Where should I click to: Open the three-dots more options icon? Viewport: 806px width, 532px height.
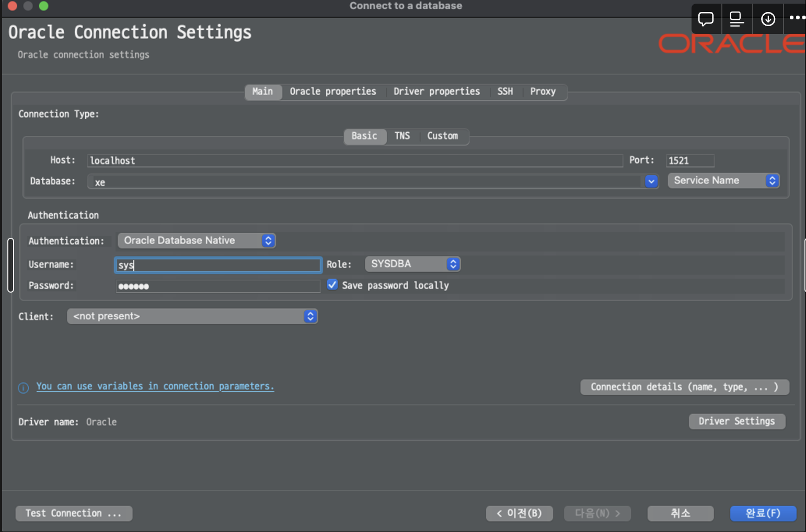797,18
